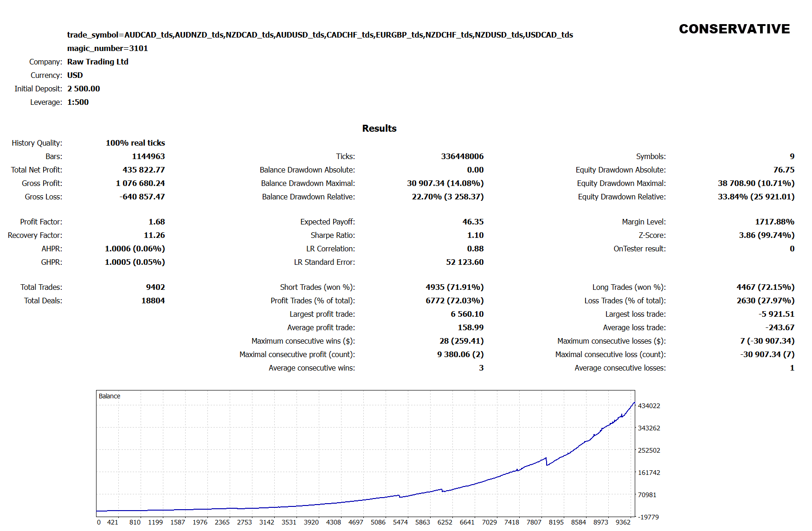The height and width of the screenshot is (531, 812).
Task: Click the Initial Deposit value 2 500.00
Action: 84,89
